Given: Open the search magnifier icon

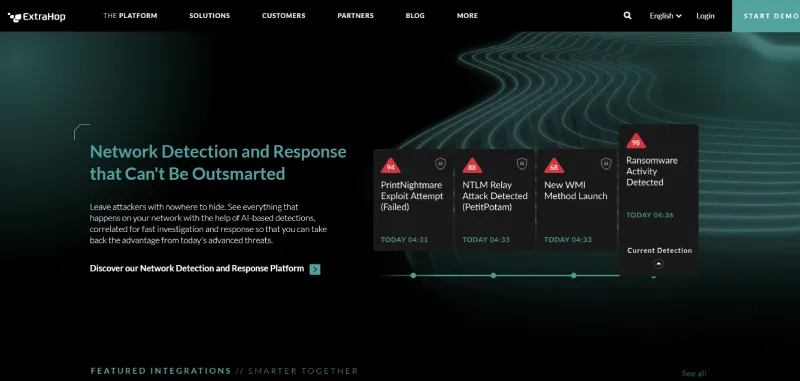Looking at the screenshot, I should point(627,16).
